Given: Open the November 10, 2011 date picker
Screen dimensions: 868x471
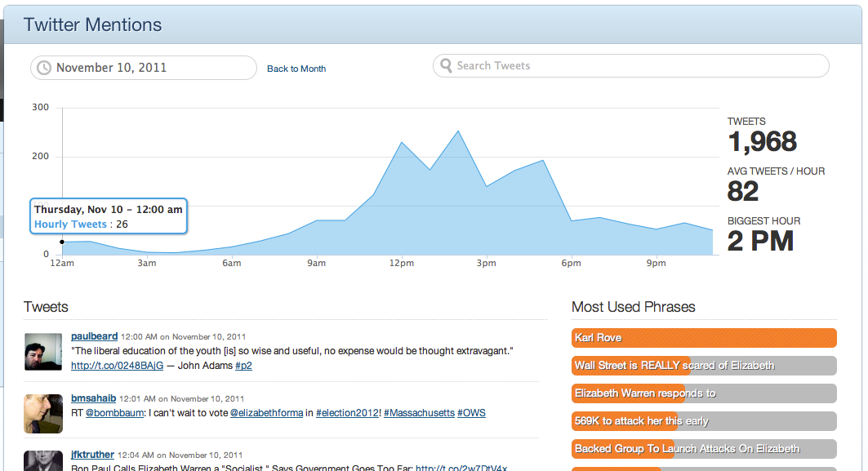Looking at the screenshot, I should (144, 68).
